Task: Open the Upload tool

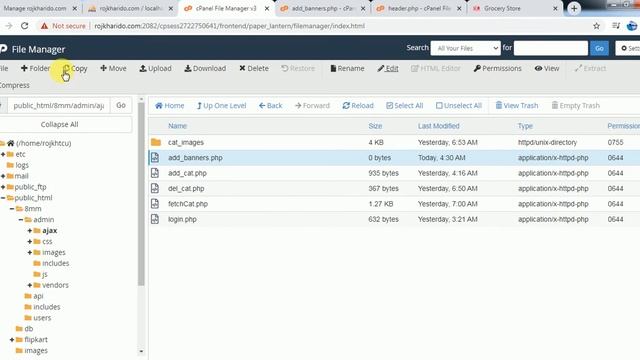Action: click(156, 68)
